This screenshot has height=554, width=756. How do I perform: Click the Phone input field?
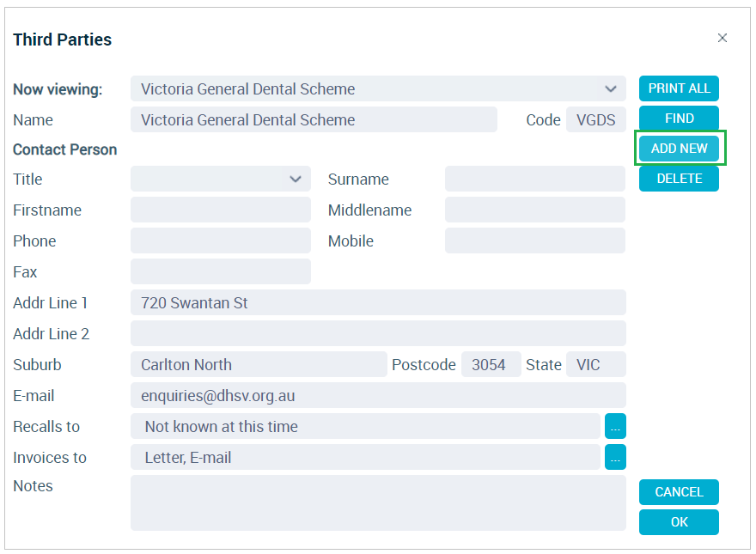220,240
